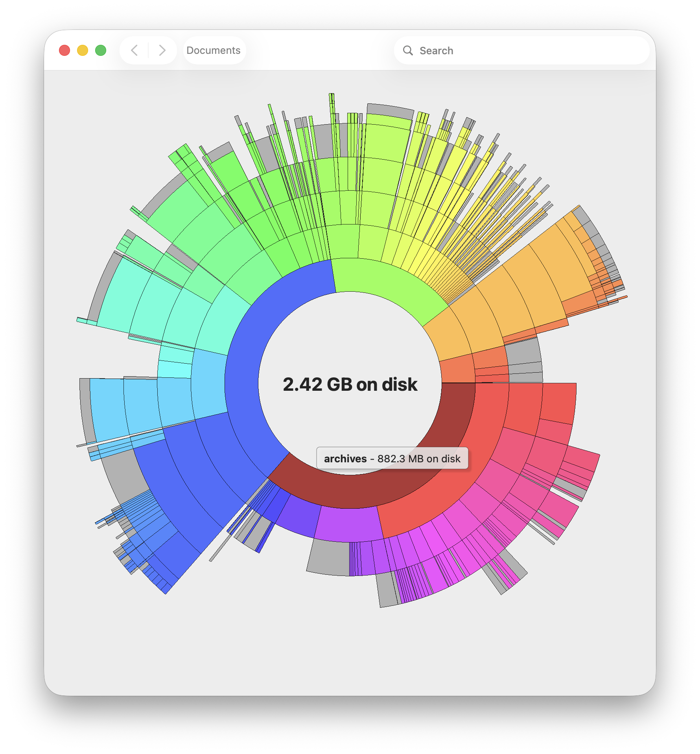Click the 882.3 MB on disk text
This screenshot has height=754, width=700.
point(419,458)
